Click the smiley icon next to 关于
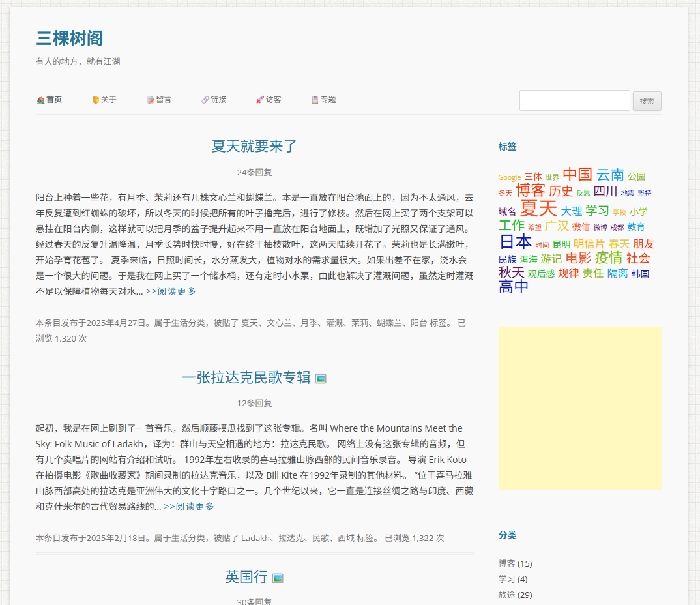 [96, 100]
